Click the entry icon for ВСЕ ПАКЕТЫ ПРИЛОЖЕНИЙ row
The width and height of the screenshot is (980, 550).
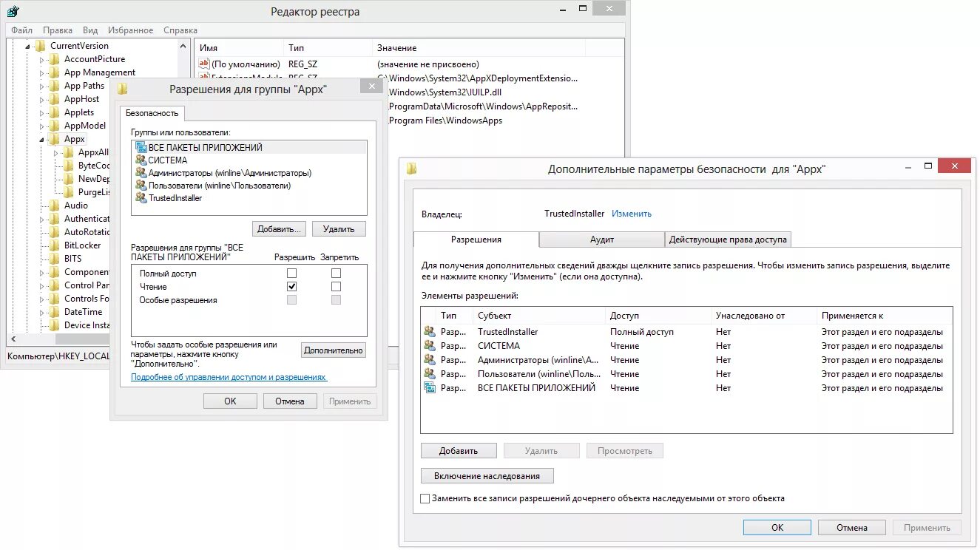coord(429,387)
